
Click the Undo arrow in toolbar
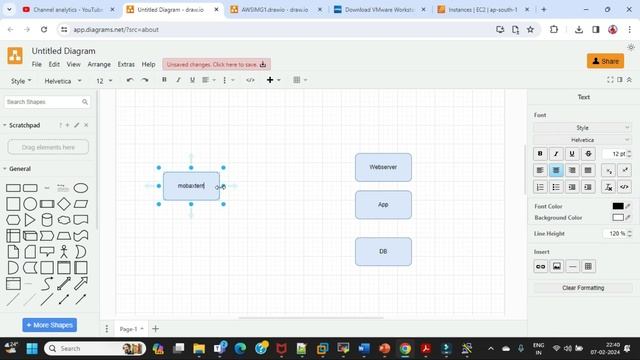(x=130, y=80)
